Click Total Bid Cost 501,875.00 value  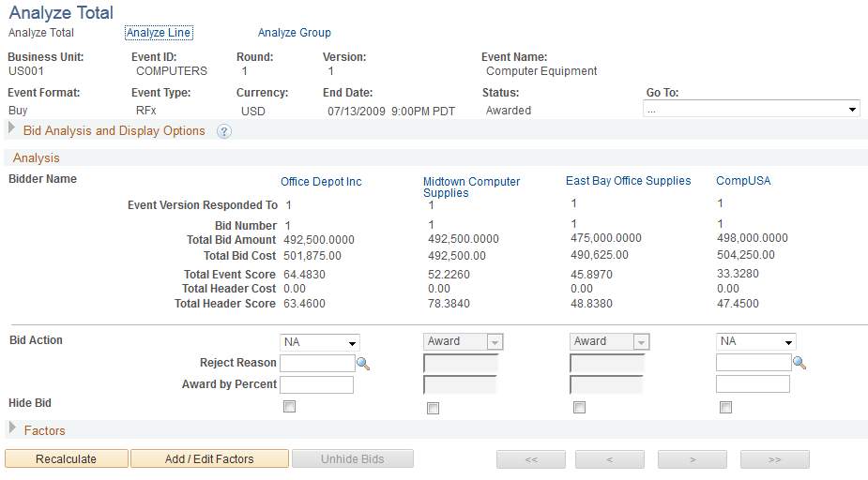[312, 256]
